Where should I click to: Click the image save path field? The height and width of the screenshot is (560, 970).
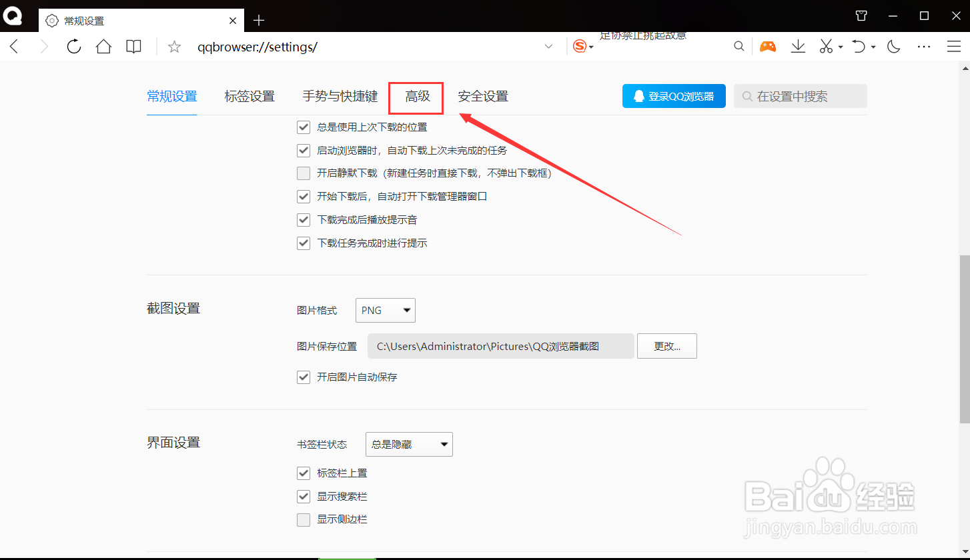(x=501, y=346)
